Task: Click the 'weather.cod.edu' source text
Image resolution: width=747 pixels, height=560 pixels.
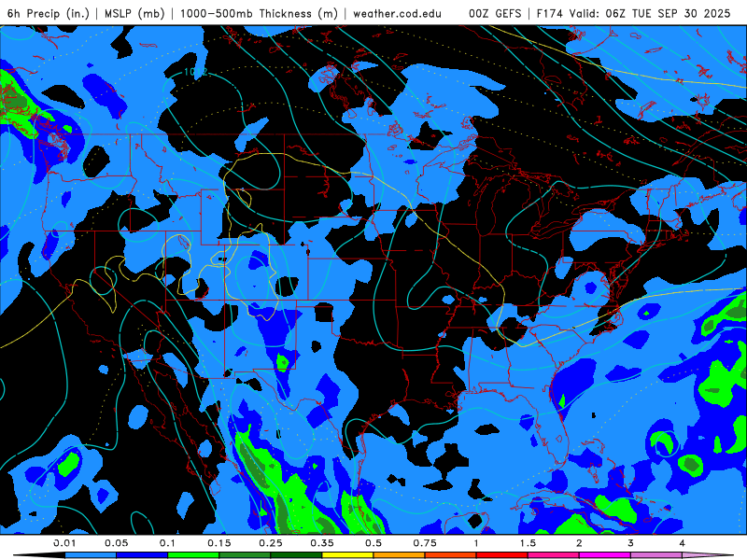Action: click(x=397, y=13)
